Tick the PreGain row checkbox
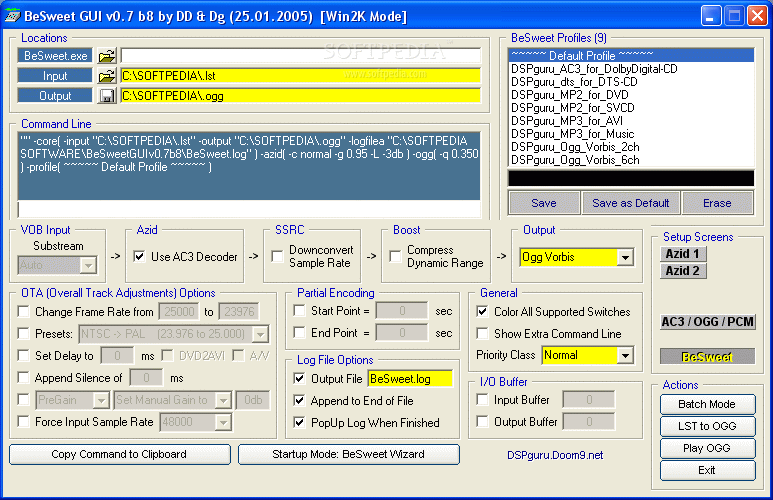Image resolution: width=773 pixels, height=500 pixels. click(23, 399)
